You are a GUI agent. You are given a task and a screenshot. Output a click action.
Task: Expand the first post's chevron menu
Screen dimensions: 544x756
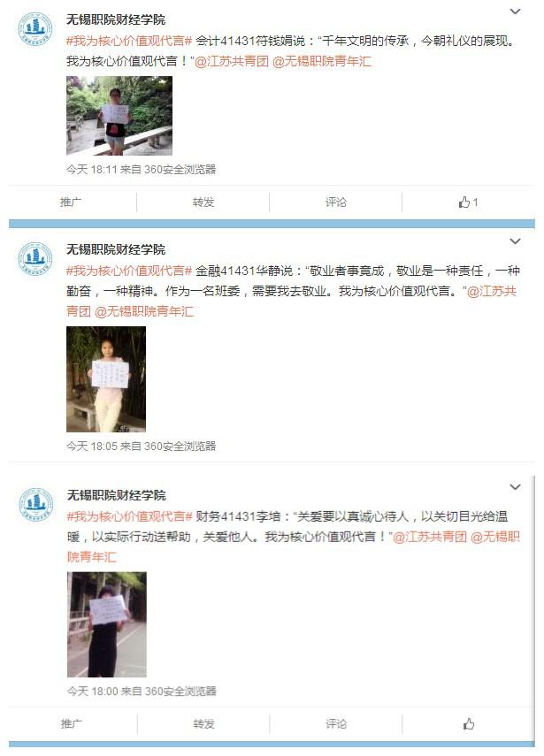coord(515,11)
